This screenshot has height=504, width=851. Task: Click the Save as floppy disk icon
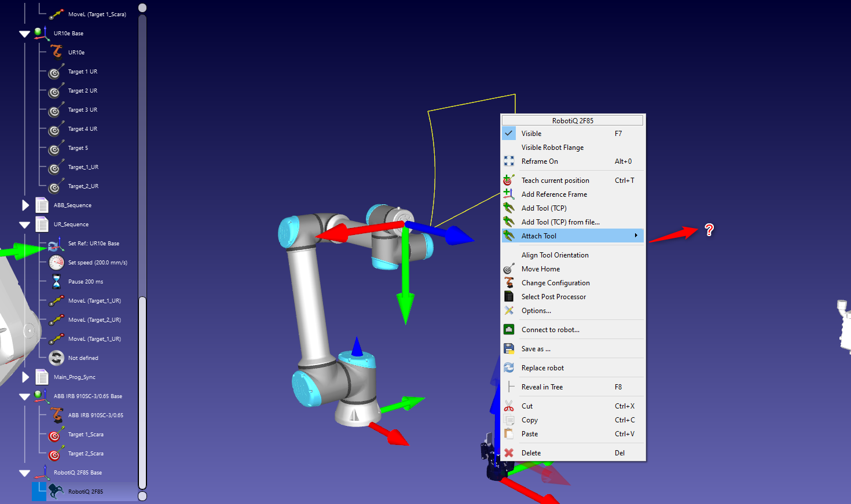[x=508, y=349]
